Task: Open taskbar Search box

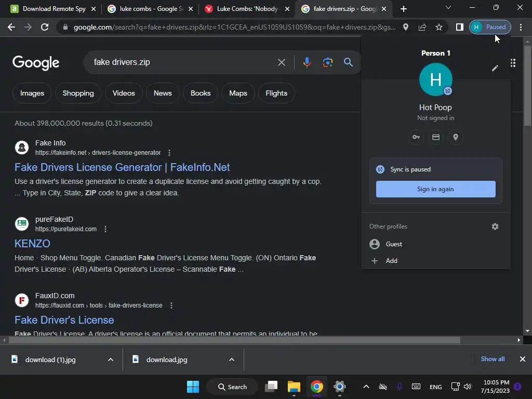Action: click(232, 387)
